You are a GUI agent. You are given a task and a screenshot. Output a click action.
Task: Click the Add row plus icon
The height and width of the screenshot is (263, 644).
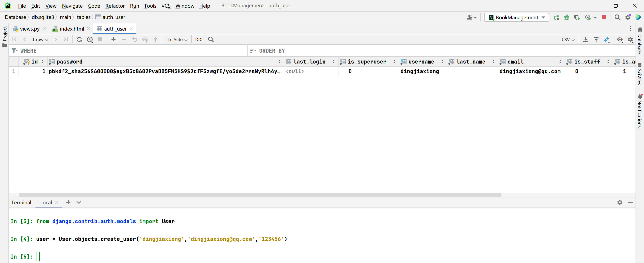[114, 39]
